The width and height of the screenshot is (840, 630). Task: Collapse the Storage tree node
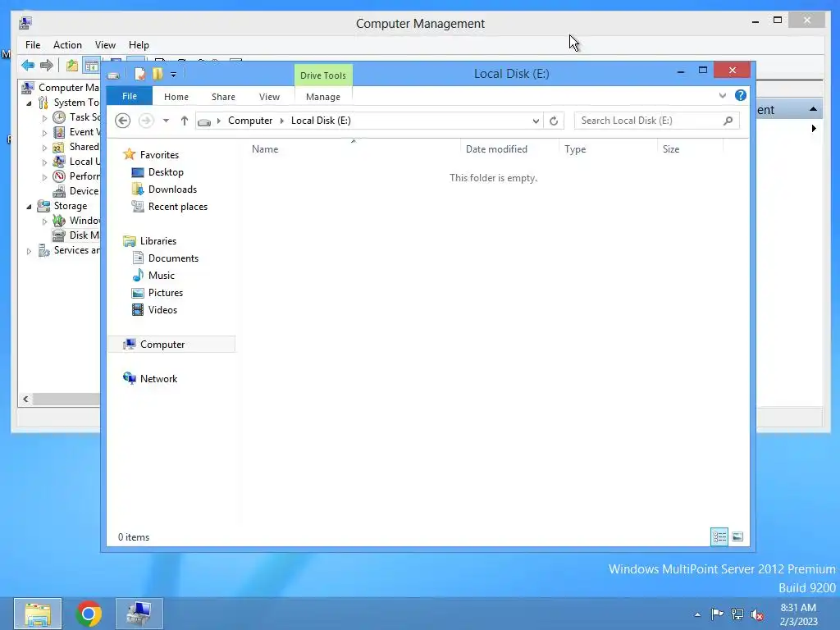pos(29,206)
